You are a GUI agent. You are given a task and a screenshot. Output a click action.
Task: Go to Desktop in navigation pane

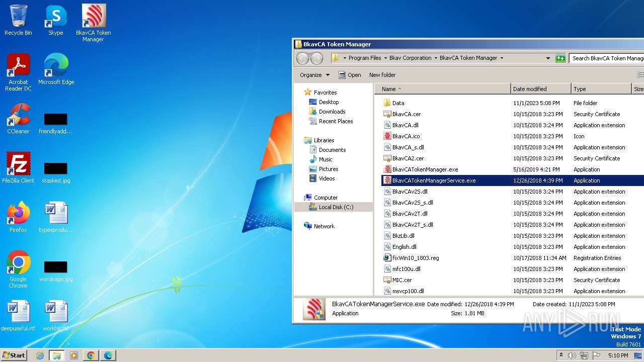tap(324, 102)
